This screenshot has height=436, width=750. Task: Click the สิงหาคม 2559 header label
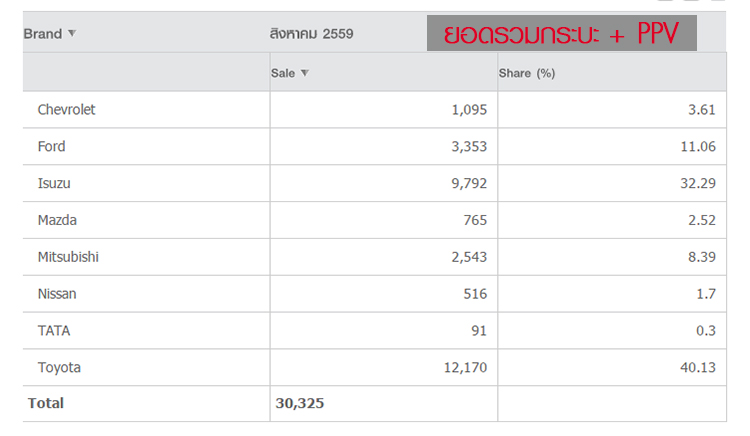click(311, 34)
